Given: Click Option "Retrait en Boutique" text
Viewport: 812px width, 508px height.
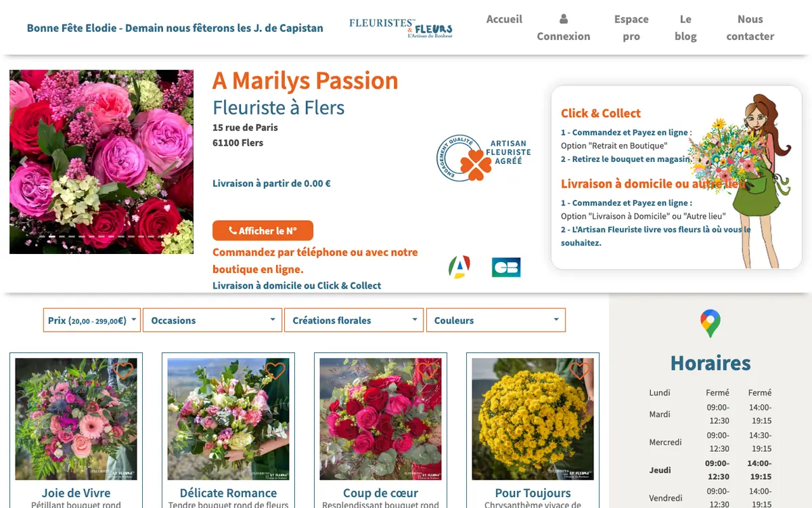Looking at the screenshot, I should 614,146.
